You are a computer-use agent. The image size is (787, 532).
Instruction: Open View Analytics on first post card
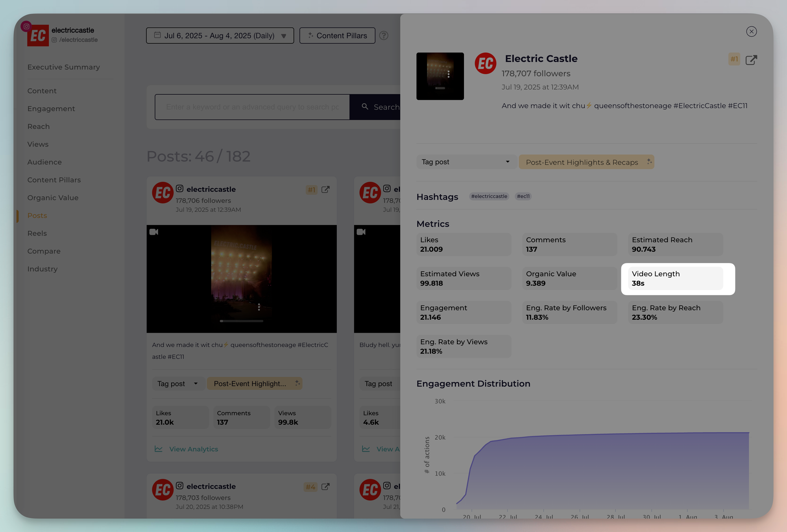point(194,449)
